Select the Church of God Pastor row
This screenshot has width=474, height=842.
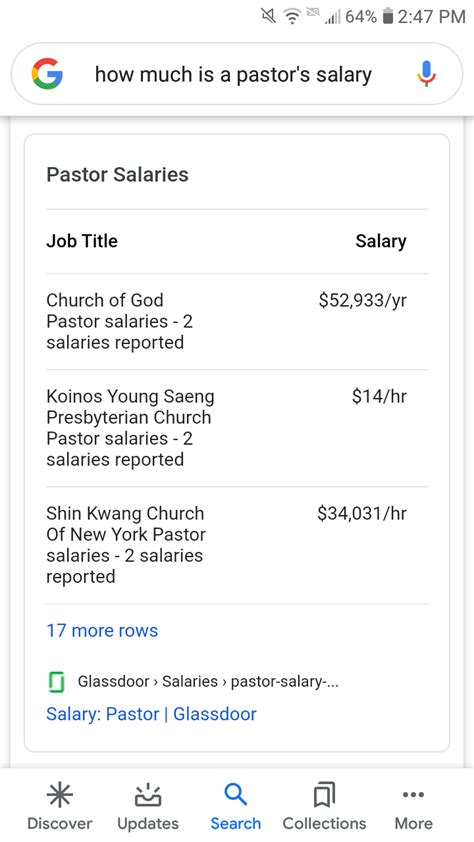[237, 321]
